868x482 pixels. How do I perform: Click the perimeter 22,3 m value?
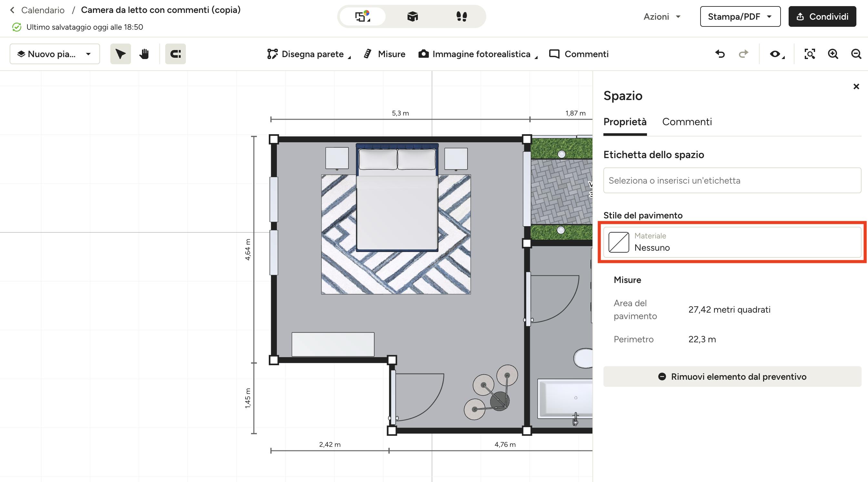pos(702,339)
